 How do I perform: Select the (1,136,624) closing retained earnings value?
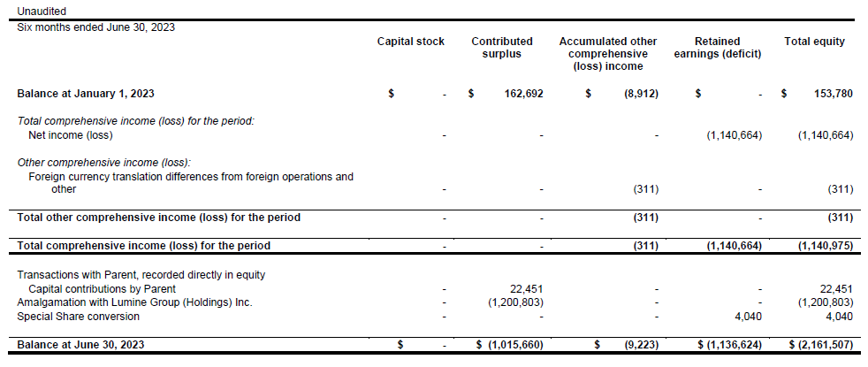731,344
